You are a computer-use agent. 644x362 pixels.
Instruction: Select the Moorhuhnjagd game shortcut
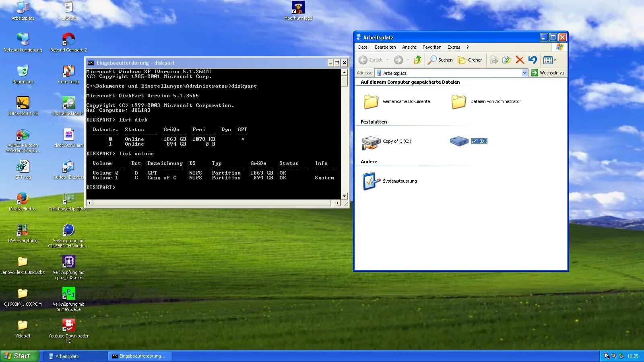[298, 11]
